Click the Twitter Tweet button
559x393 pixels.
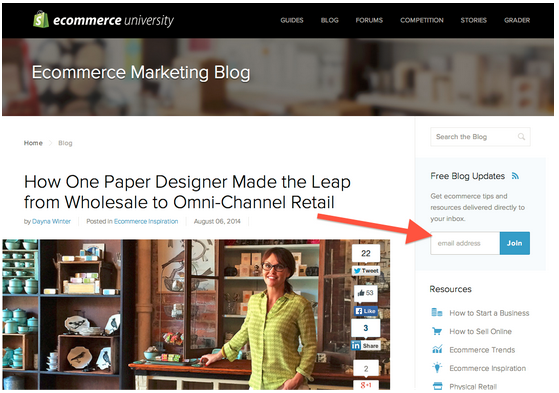coord(366,271)
